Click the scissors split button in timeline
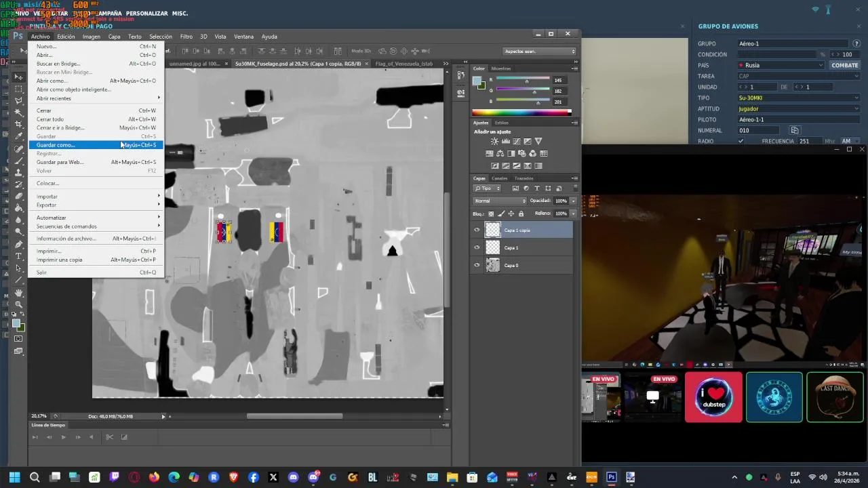 tap(109, 437)
